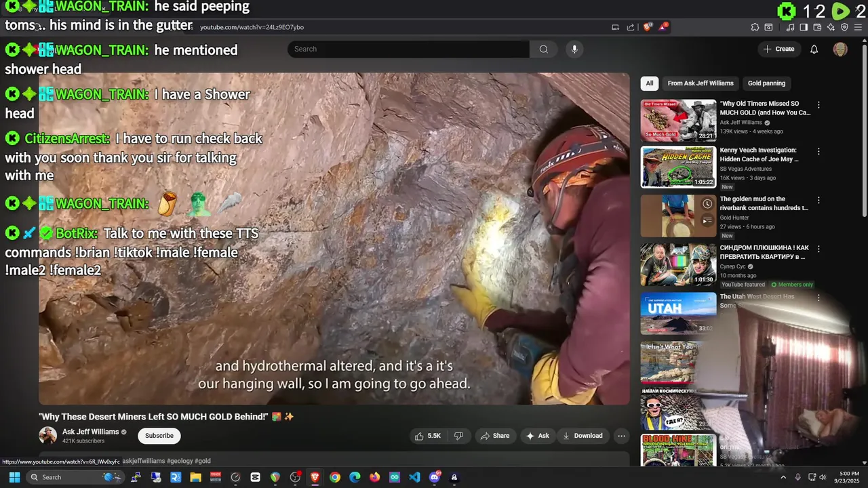Click the share page icon in address bar
The height and width of the screenshot is (488, 868).
(631, 27)
